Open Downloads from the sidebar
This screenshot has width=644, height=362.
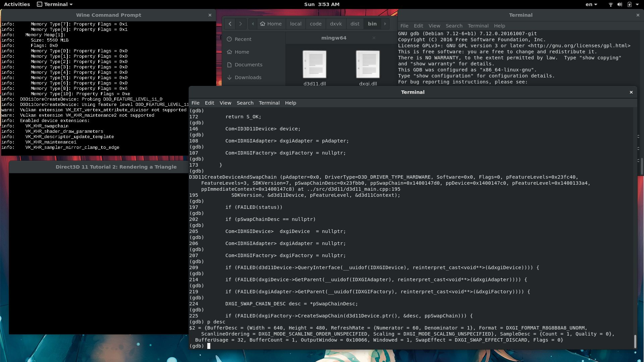[x=248, y=77]
